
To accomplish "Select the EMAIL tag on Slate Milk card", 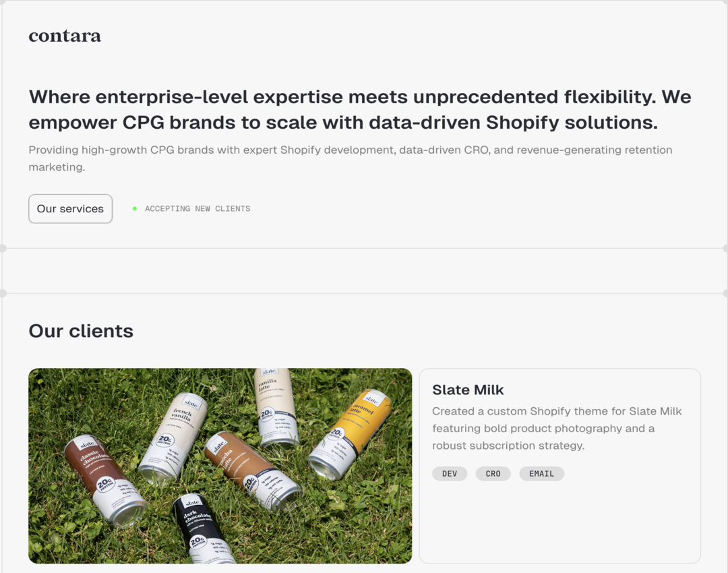I will coord(541,473).
